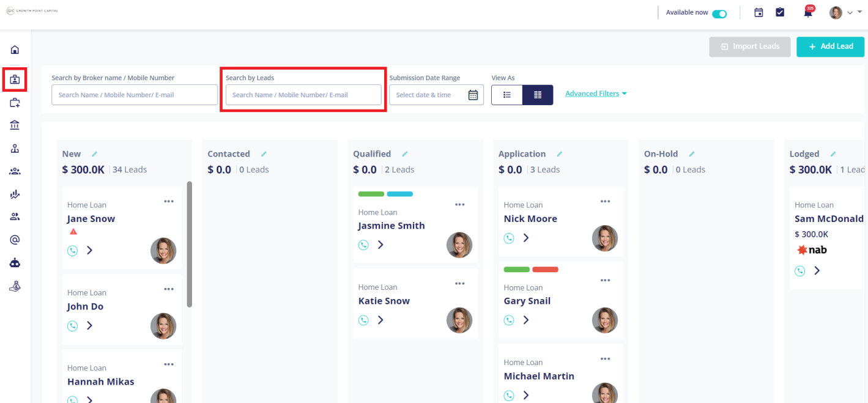This screenshot has width=868, height=403.
Task: Click the Add Lead button
Action: point(830,46)
